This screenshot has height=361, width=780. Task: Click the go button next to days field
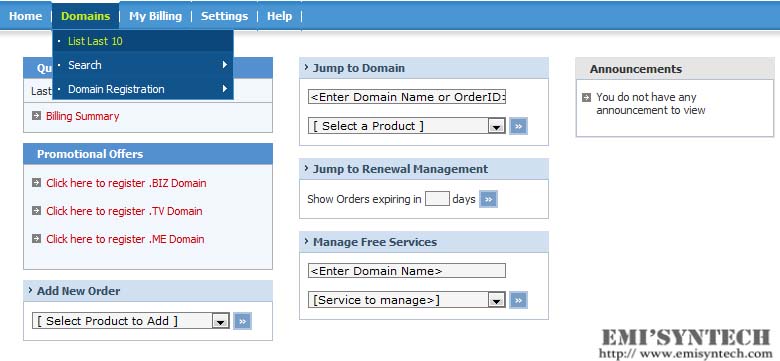[488, 199]
